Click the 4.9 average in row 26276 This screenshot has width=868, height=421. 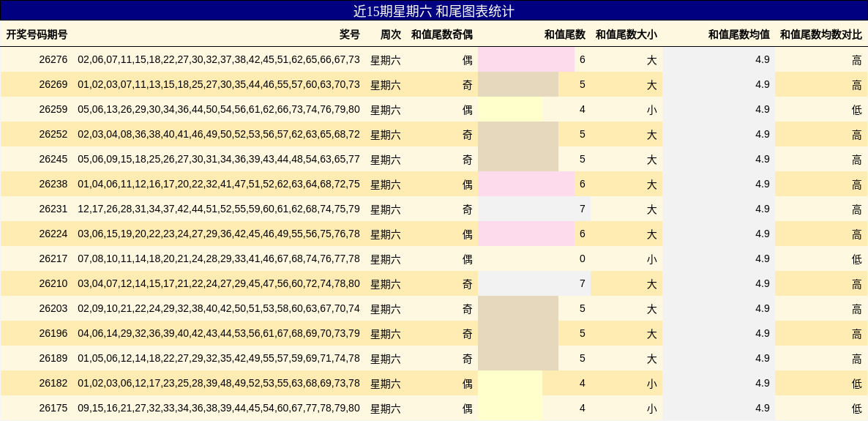tap(763, 59)
